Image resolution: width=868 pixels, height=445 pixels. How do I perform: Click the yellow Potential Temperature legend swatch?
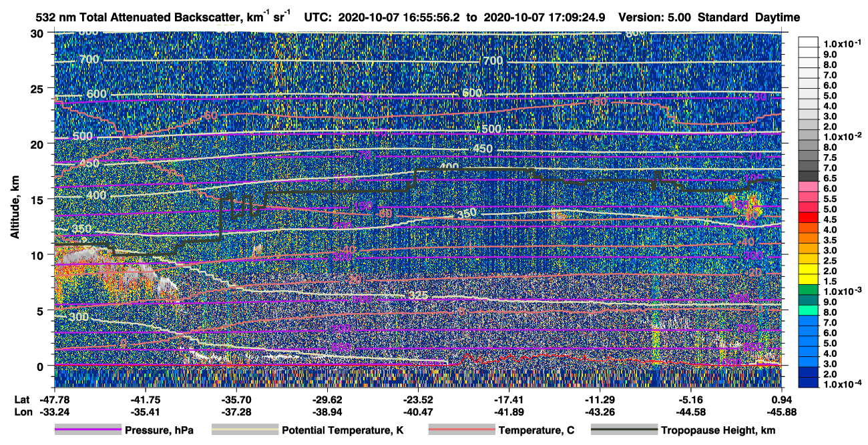pos(244,430)
